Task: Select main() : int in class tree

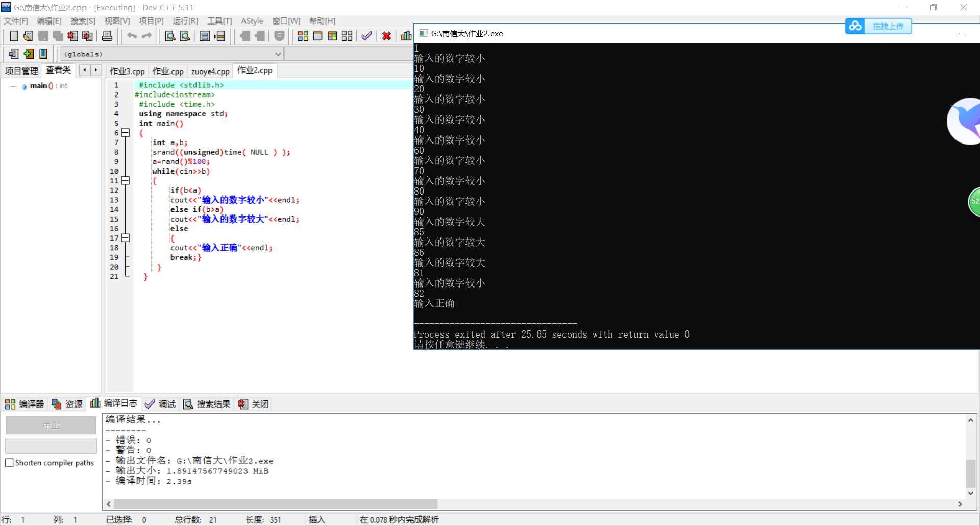Action: [x=48, y=86]
